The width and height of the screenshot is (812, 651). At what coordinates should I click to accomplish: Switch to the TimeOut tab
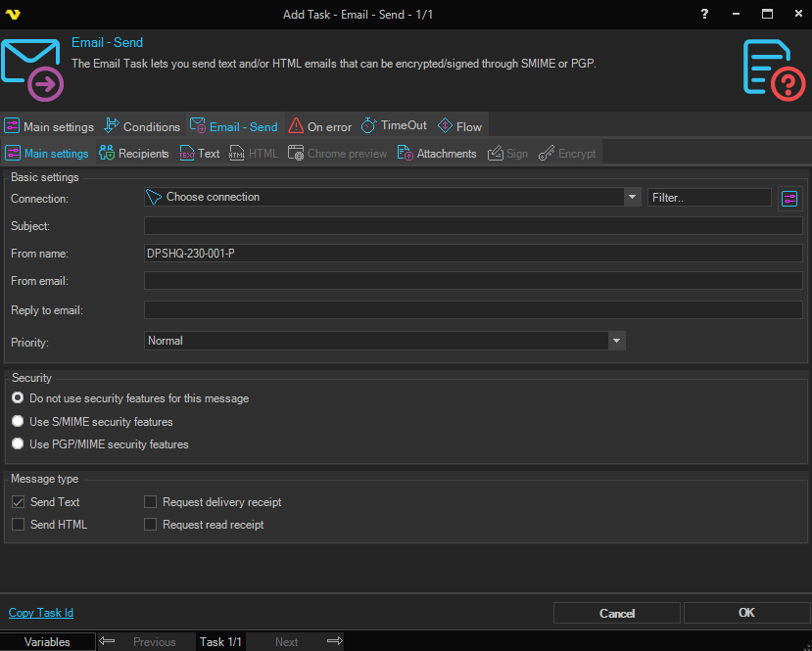pos(394,126)
